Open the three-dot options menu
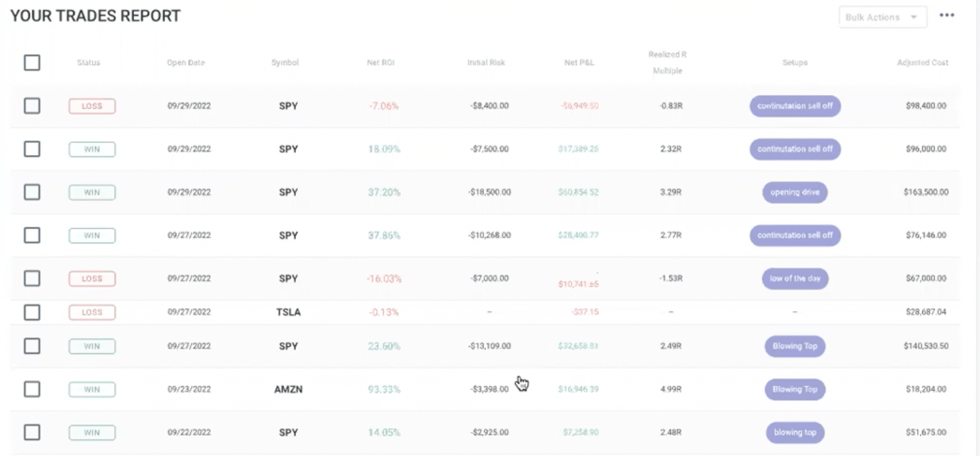980x456 pixels. point(947,15)
